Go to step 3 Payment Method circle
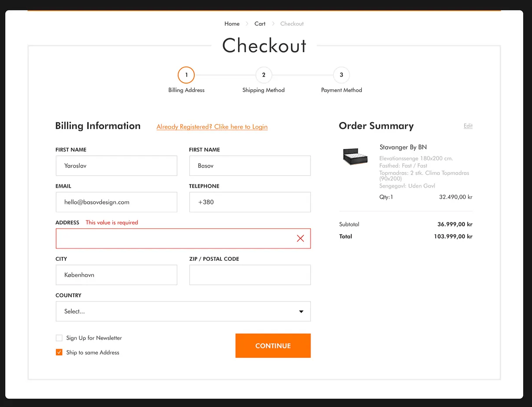Screen dimensions: 532x407 pyautogui.click(x=341, y=75)
